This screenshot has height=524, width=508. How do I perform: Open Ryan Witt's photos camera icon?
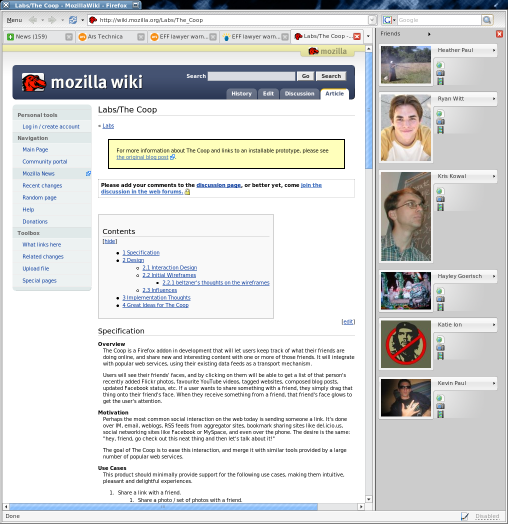440,122
